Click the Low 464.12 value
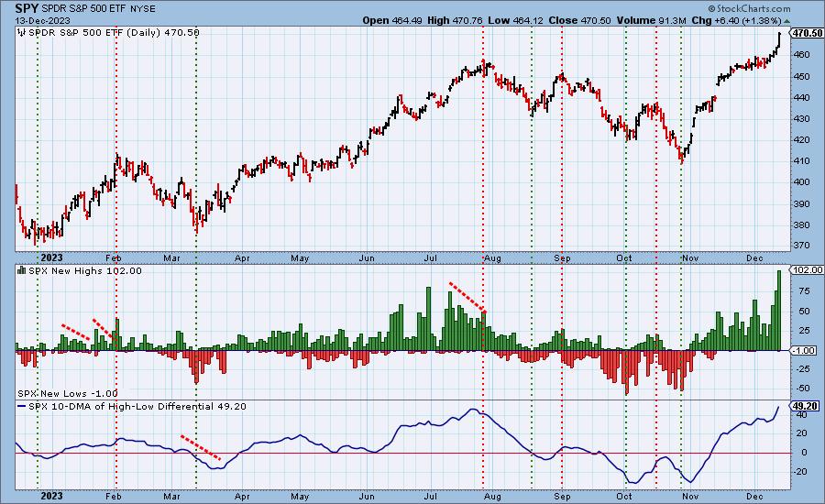The width and height of the screenshot is (825, 504). click(516, 20)
